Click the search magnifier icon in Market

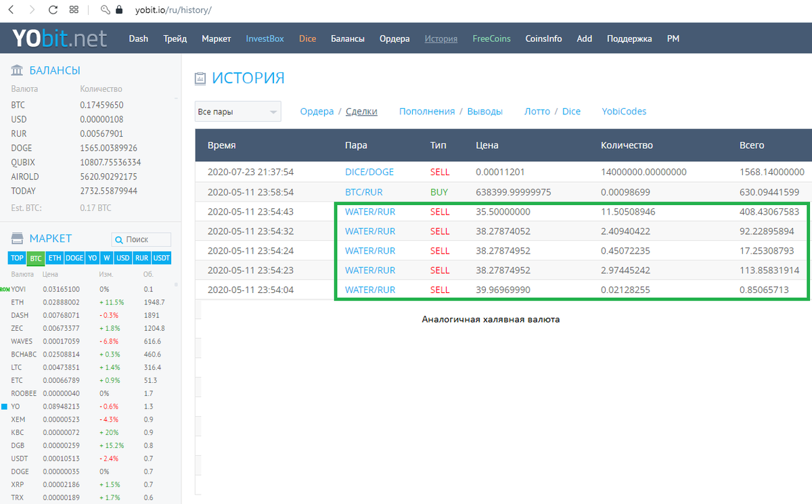pos(119,239)
